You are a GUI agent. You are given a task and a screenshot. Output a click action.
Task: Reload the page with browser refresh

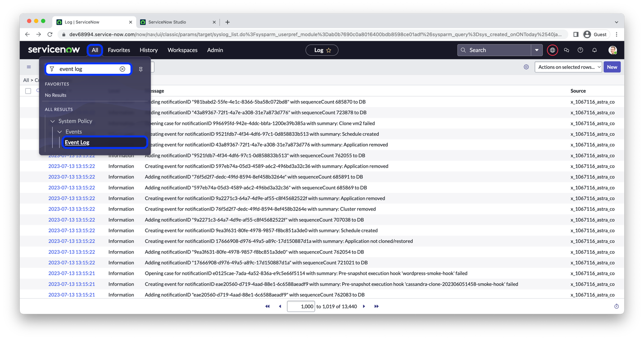click(x=50, y=34)
